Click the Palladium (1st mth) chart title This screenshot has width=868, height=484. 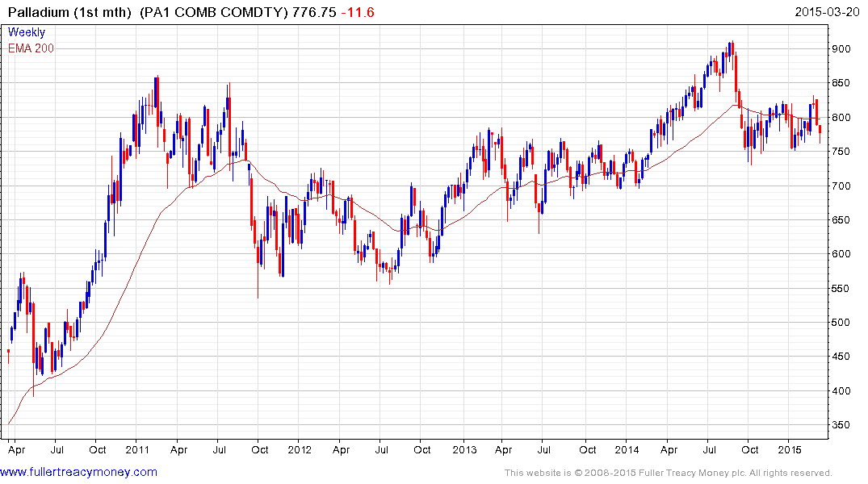point(69,12)
